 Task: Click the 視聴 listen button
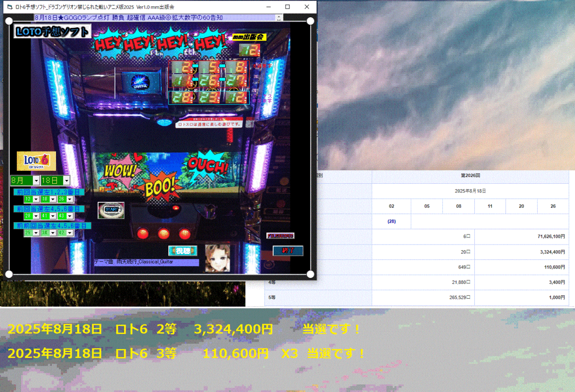click(183, 251)
